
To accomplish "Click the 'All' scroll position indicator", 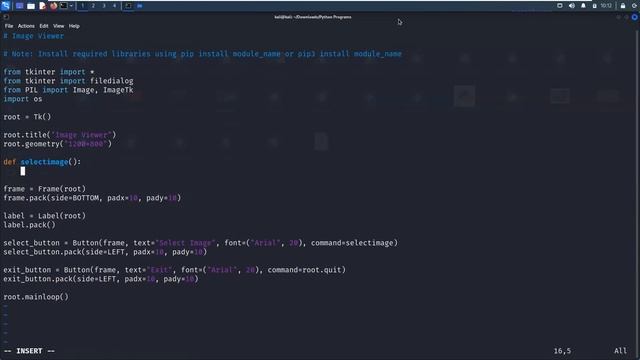I will 620,351.
